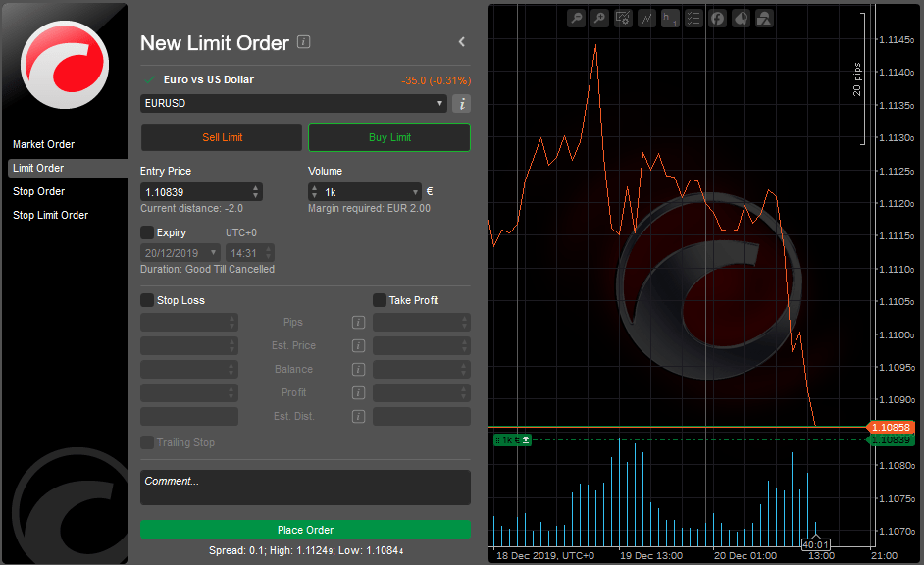Open the h1 timeframe selector icon
Screen dimensions: 924x565
(670, 18)
